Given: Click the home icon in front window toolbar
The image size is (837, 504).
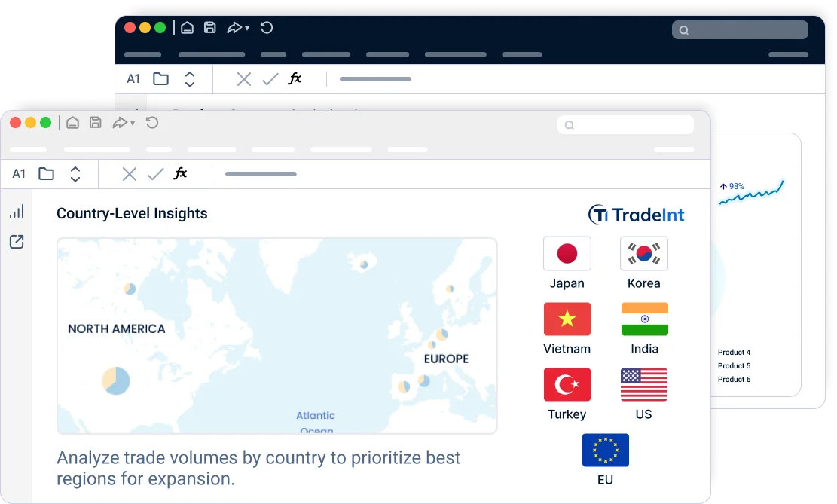Looking at the screenshot, I should coord(72,123).
